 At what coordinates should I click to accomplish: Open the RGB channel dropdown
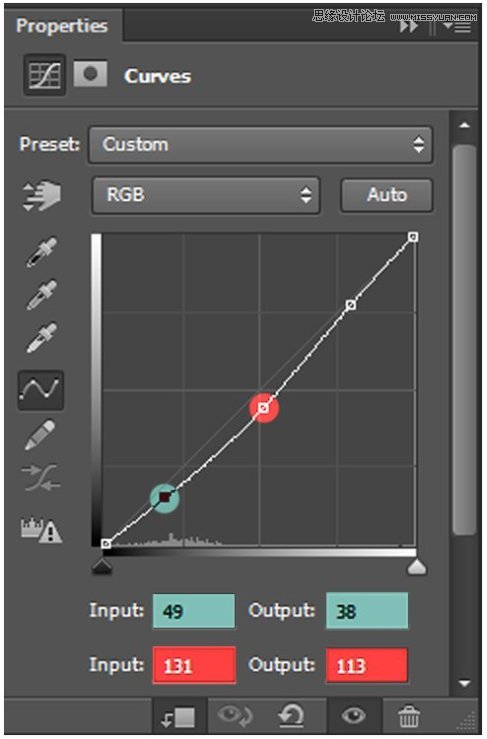(x=206, y=195)
